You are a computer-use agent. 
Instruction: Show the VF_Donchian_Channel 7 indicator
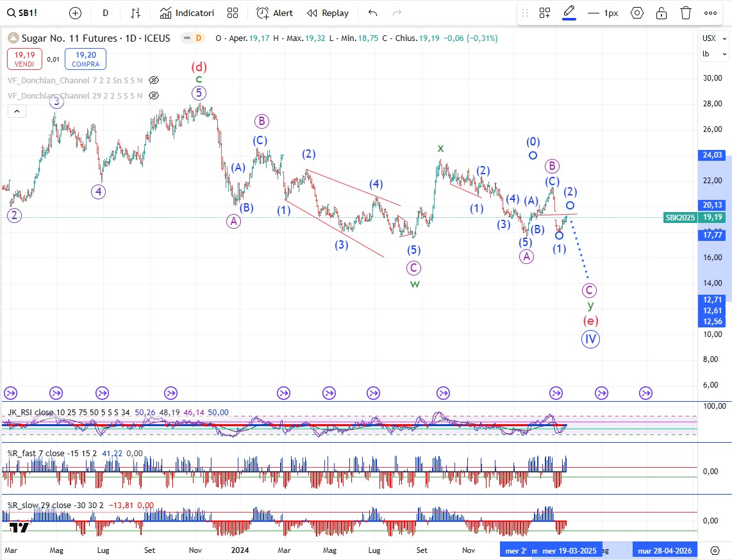pos(154,80)
